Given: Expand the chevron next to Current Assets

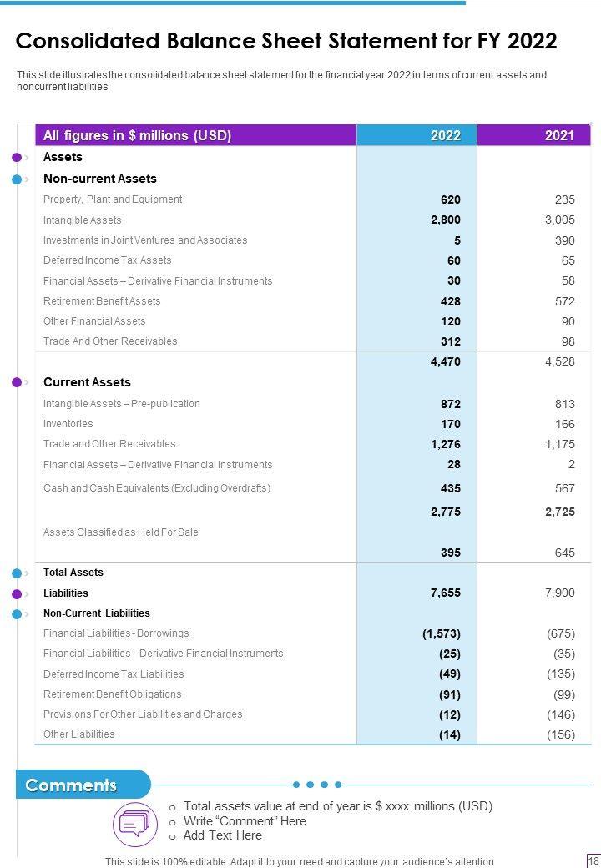Looking at the screenshot, I should click(x=27, y=382).
